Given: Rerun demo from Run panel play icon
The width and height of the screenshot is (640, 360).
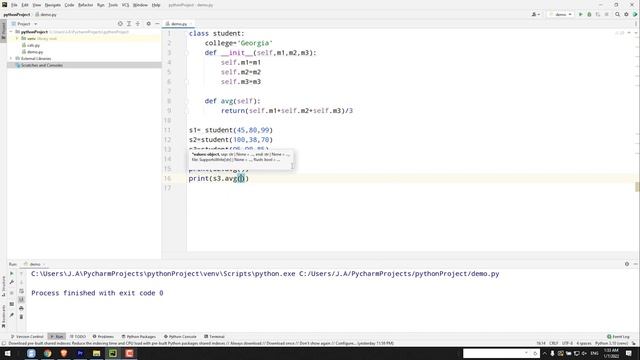Looking at the screenshot, I should tap(11, 273).
